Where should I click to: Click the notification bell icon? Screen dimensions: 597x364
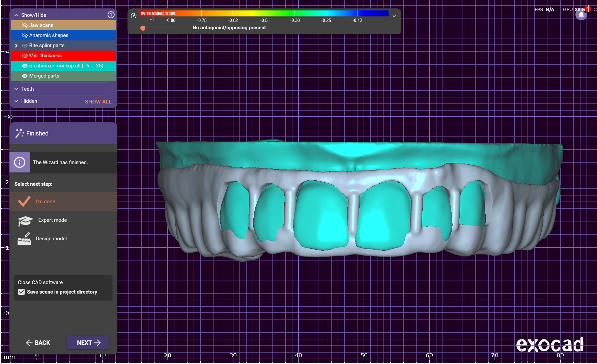[x=581, y=15]
